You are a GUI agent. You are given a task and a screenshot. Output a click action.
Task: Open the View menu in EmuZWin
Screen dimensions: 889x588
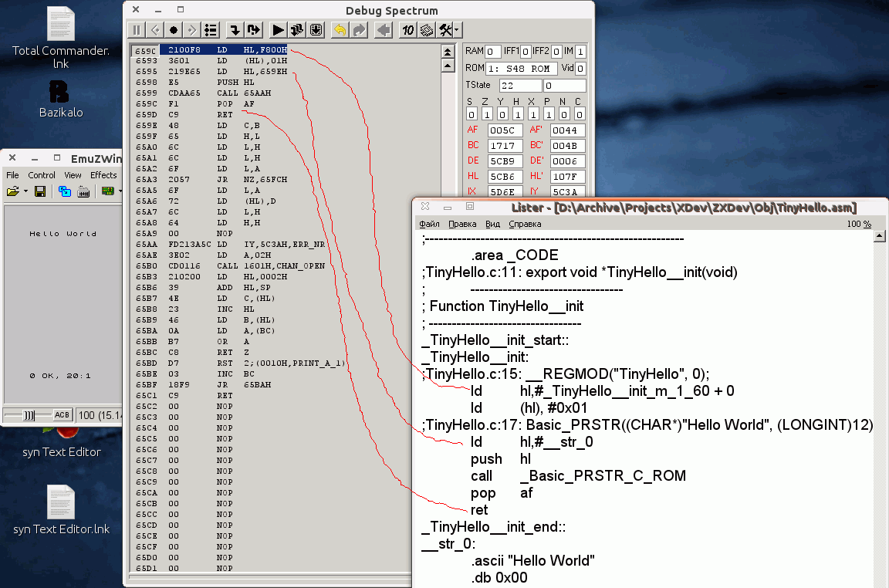click(x=73, y=175)
